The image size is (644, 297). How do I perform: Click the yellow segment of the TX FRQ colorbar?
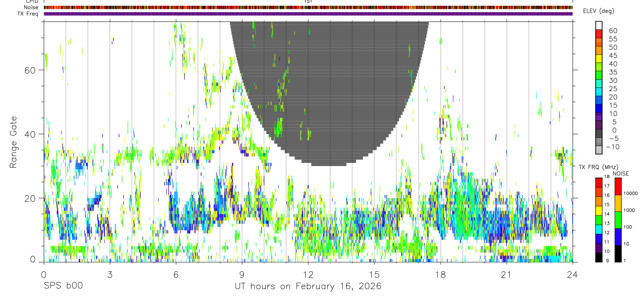coord(598,211)
